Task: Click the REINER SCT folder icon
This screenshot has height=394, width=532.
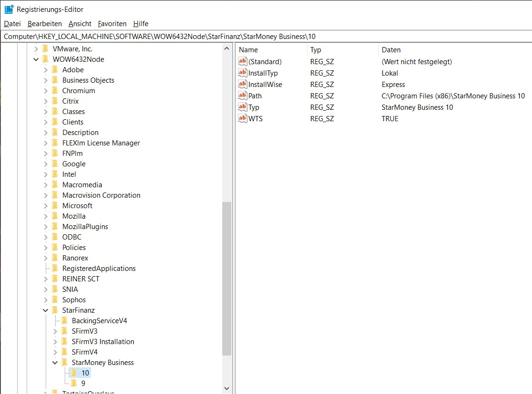Action: [55, 279]
